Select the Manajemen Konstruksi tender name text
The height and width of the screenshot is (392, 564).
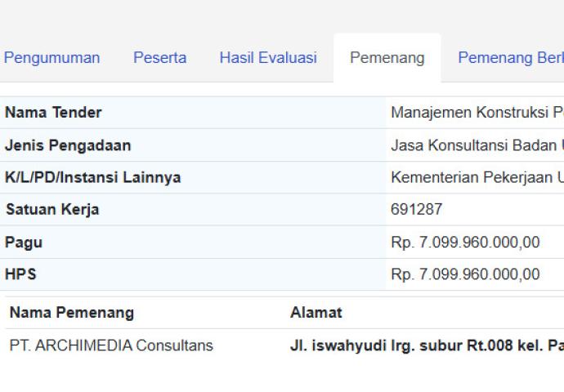tap(477, 113)
